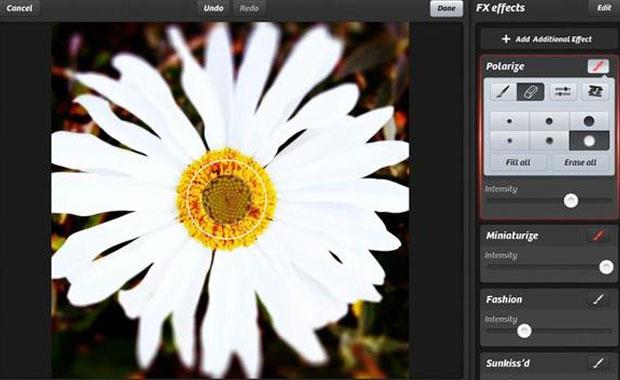The image size is (620, 380).
Task: Select the paint brush tool in Polarize
Action: point(502,92)
